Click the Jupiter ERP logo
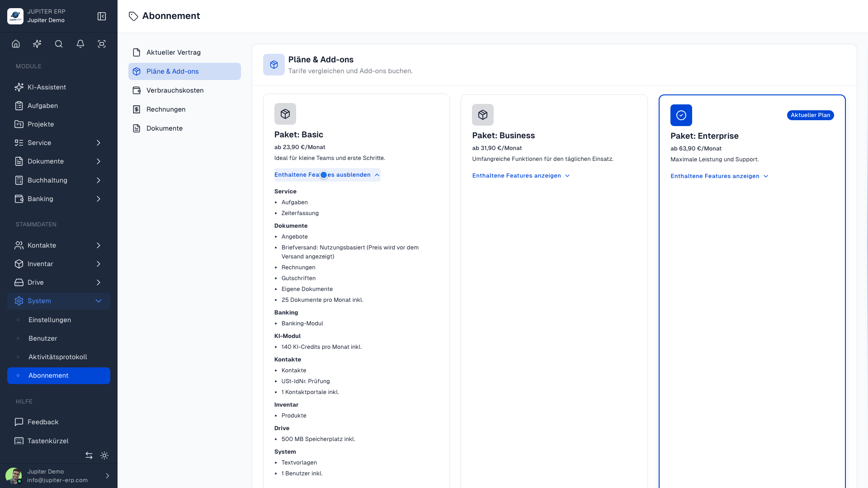The width and height of the screenshot is (868, 488). click(x=15, y=16)
